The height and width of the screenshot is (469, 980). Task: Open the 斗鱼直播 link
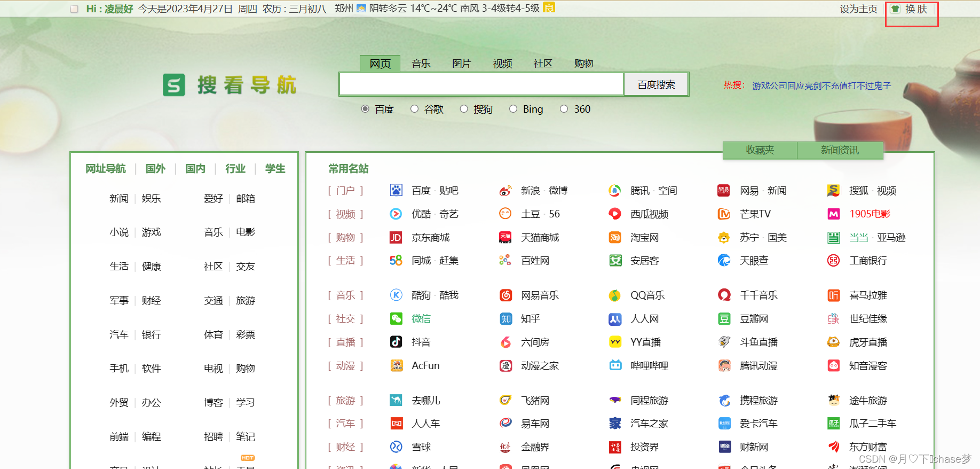[x=758, y=342]
